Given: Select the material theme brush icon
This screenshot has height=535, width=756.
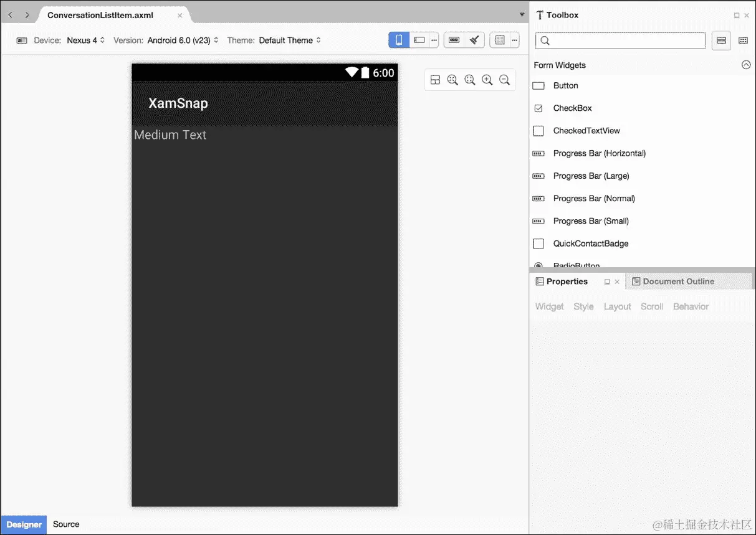Looking at the screenshot, I should tap(474, 40).
